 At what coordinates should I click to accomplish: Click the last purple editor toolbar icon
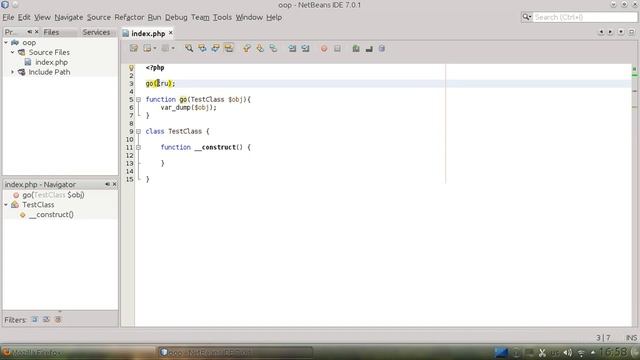coord(382,48)
